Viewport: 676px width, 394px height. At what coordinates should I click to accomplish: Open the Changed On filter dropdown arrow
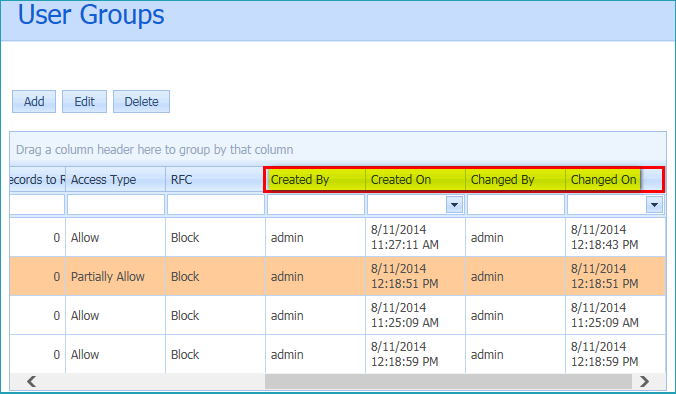[x=654, y=205]
